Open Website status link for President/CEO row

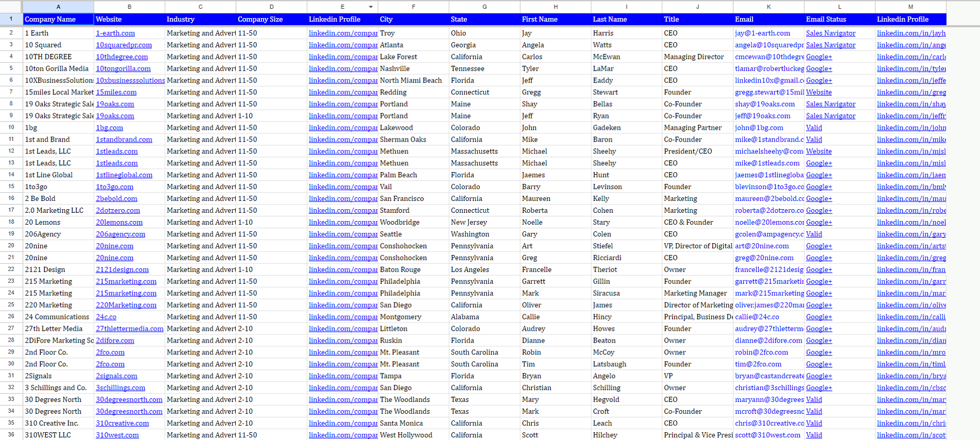pos(819,151)
